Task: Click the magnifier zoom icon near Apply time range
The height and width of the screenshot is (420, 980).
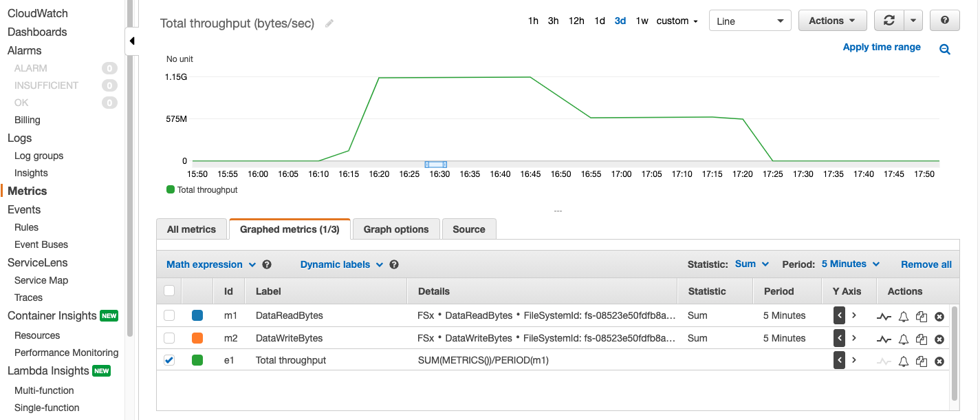Action: pyautogui.click(x=945, y=49)
